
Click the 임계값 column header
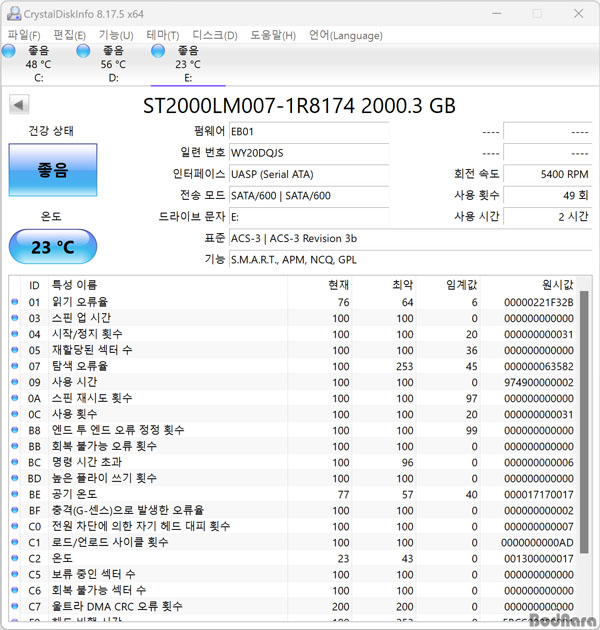[x=448, y=285]
